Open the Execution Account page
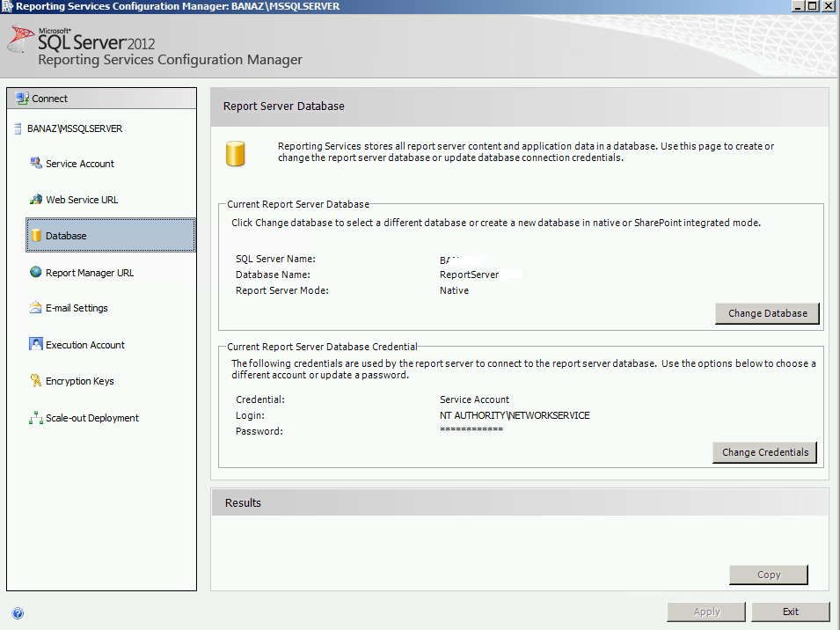The height and width of the screenshot is (630, 840). point(85,345)
